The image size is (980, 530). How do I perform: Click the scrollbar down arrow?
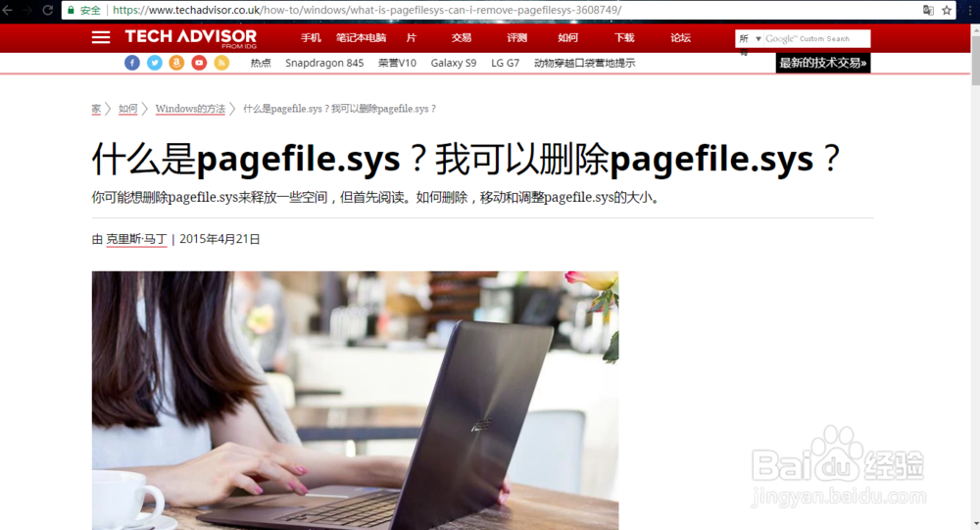click(975, 524)
